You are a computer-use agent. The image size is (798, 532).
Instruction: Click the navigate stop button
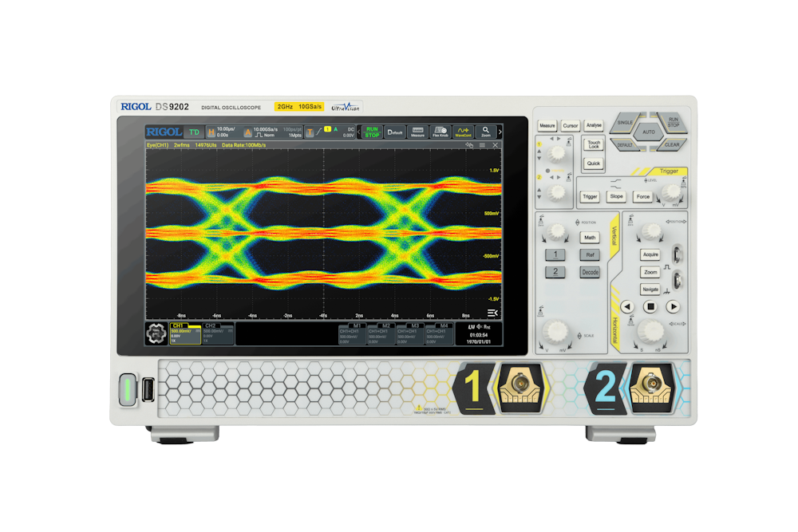tap(650, 307)
